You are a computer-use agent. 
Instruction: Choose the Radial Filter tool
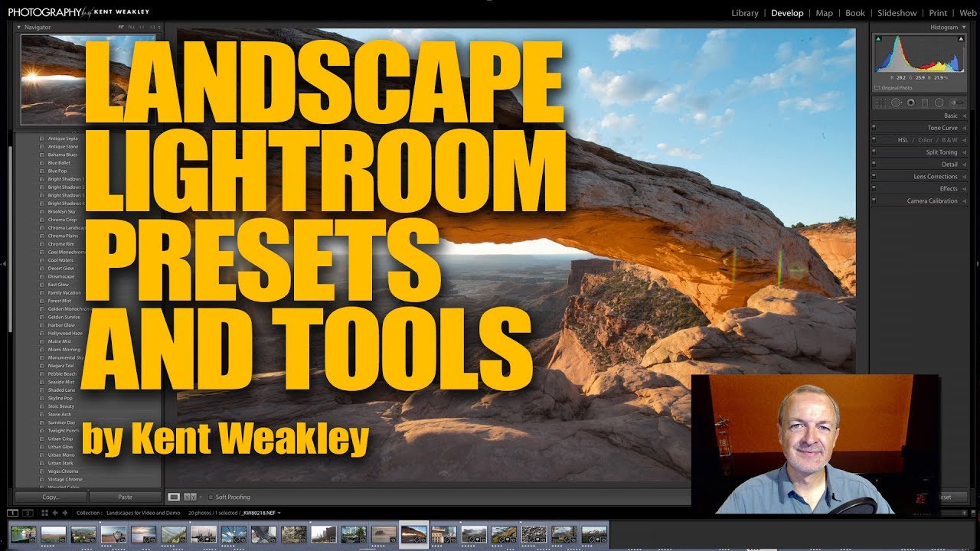939,103
